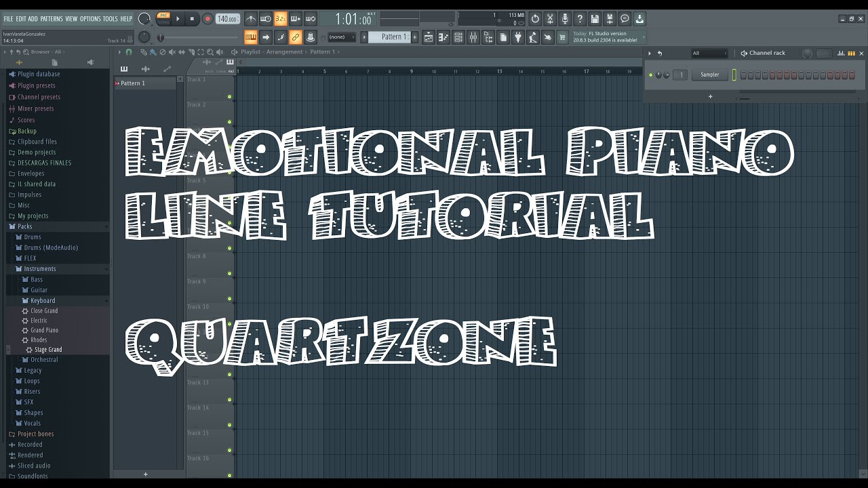Open the mixer view
The height and width of the screenshot is (488, 868).
473,37
